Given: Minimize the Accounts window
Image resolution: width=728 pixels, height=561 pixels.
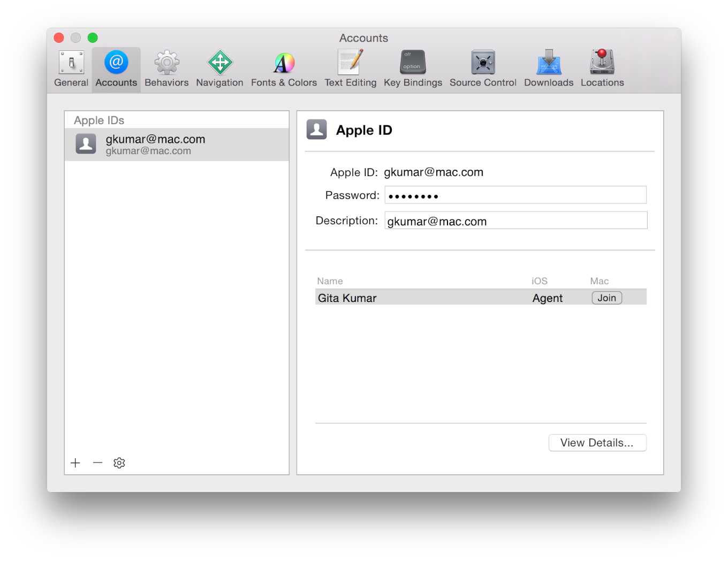Looking at the screenshot, I should pos(75,37).
